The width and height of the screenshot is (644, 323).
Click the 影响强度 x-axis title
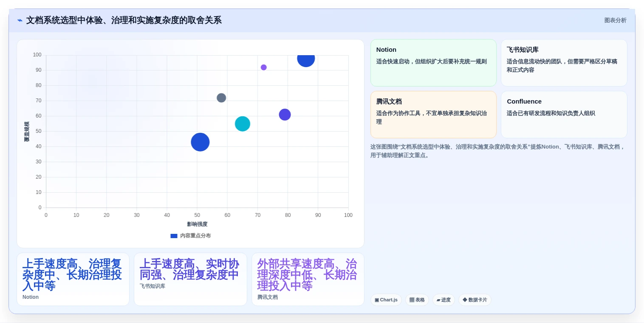pyautogui.click(x=197, y=224)
